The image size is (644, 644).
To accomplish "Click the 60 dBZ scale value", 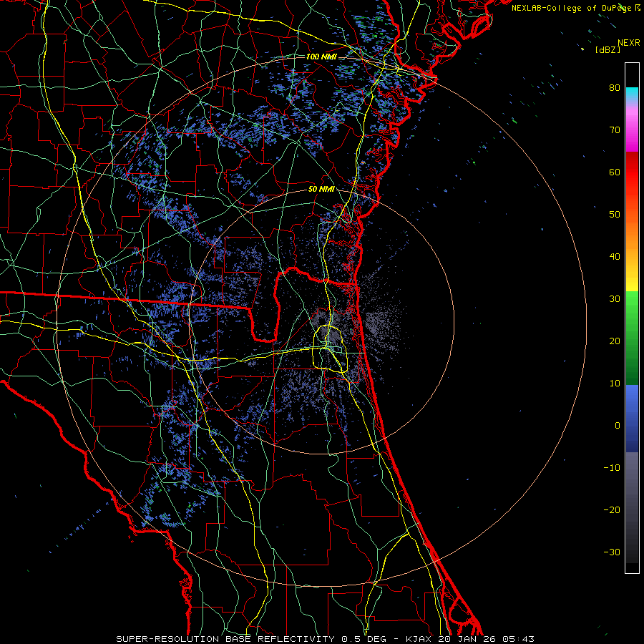I will click(615, 172).
